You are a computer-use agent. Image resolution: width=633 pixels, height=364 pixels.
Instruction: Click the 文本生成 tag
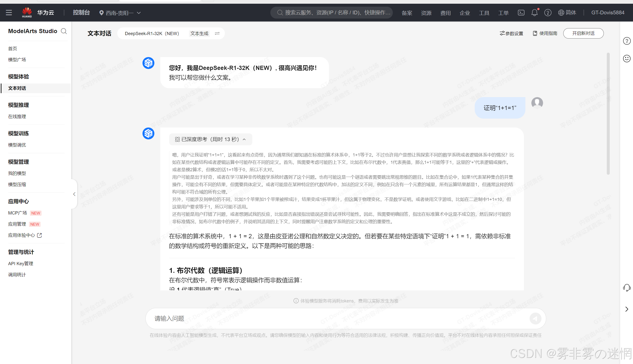click(x=199, y=33)
